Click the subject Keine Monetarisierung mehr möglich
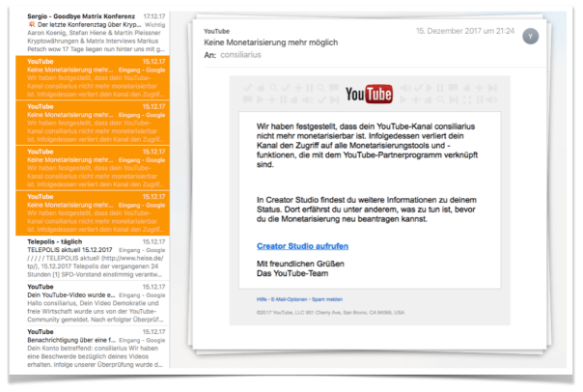 pyautogui.click(x=270, y=42)
